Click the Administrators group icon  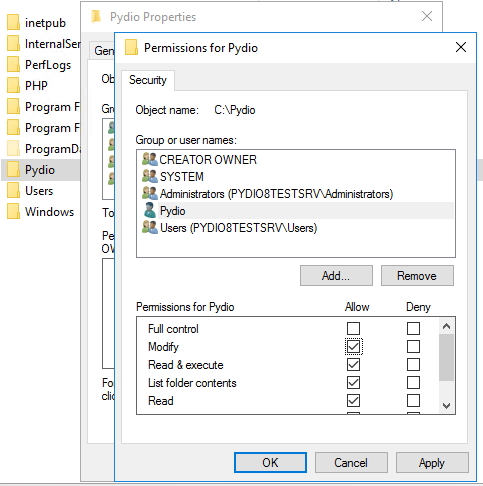coord(149,193)
